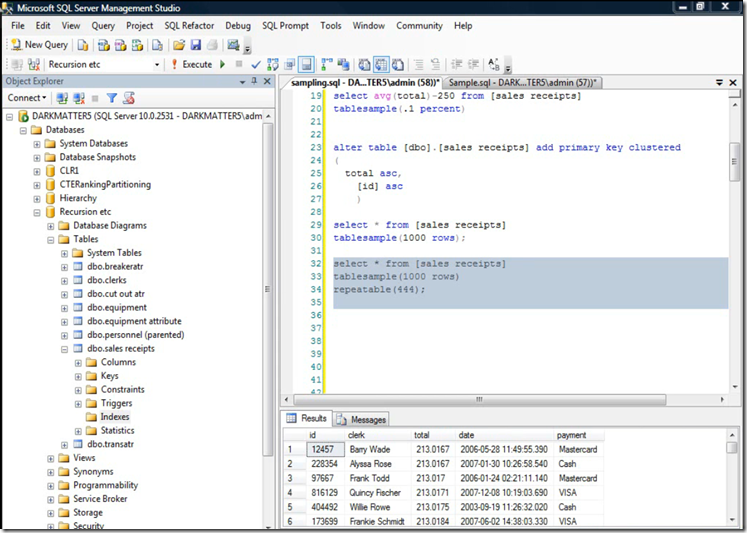Expand the Hierarchy database

pos(37,199)
